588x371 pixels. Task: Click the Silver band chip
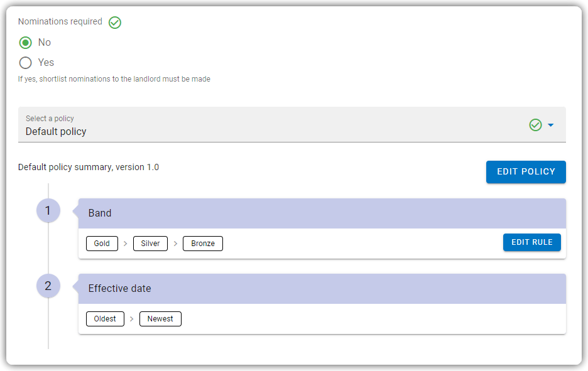click(x=150, y=244)
